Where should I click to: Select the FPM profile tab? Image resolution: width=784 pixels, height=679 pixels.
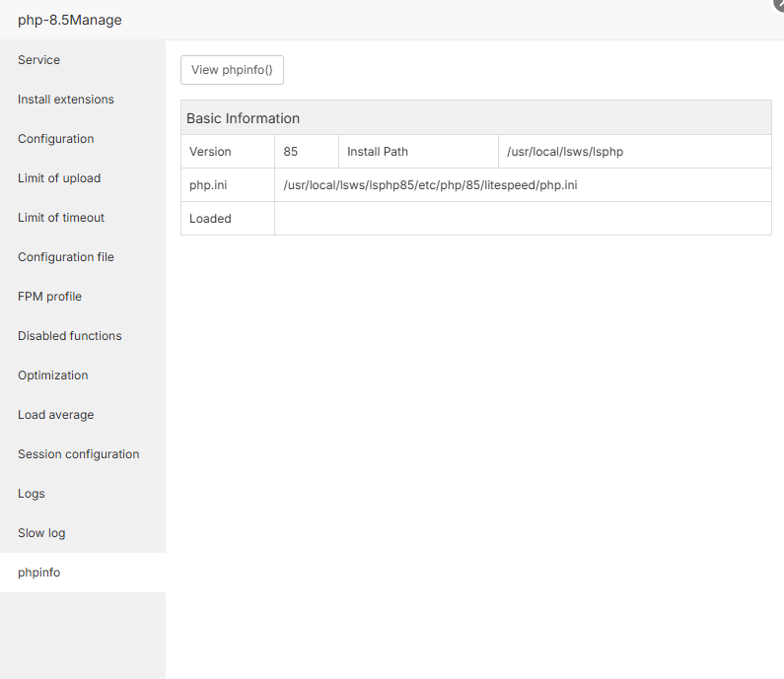49,297
